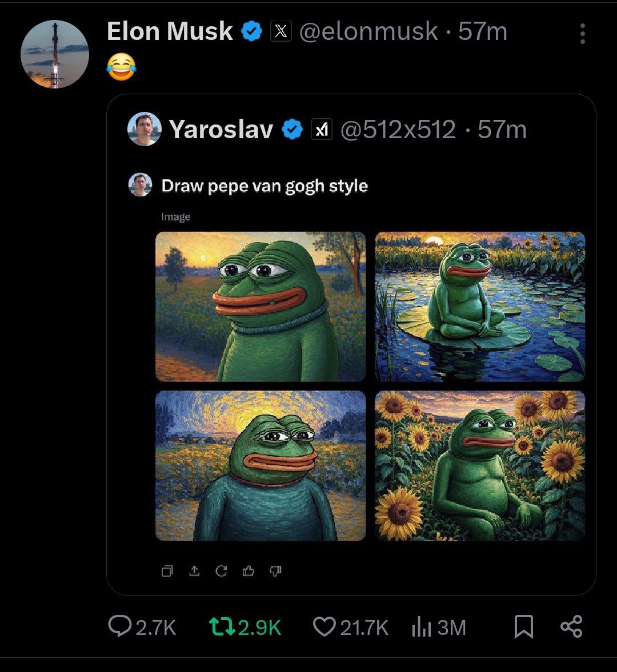The width and height of the screenshot is (617, 672).
Task: Click the regenerate icon under images
Action: (x=221, y=571)
